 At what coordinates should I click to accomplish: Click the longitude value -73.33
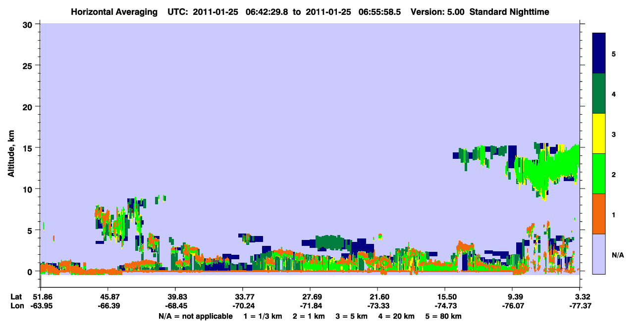(x=377, y=306)
